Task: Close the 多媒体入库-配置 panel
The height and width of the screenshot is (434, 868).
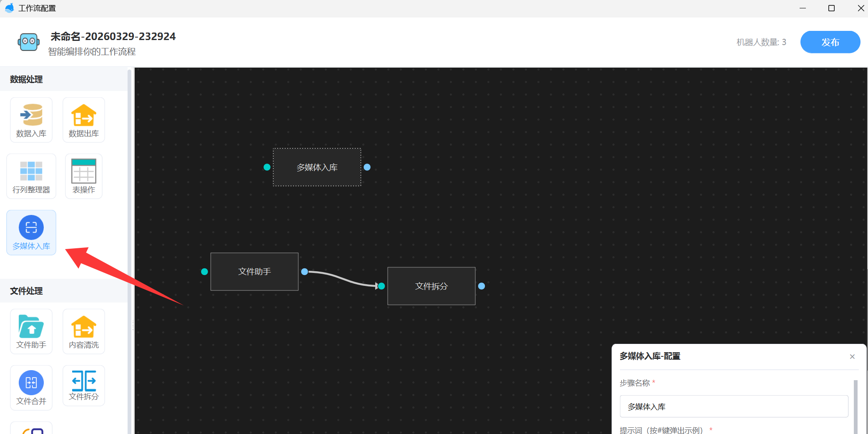Action: coord(852,356)
